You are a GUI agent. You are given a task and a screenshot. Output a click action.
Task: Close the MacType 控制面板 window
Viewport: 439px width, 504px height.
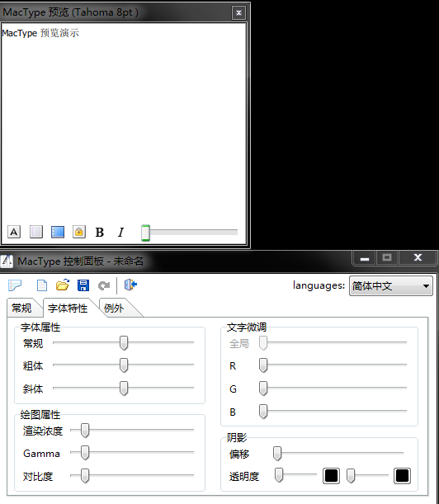(418, 258)
